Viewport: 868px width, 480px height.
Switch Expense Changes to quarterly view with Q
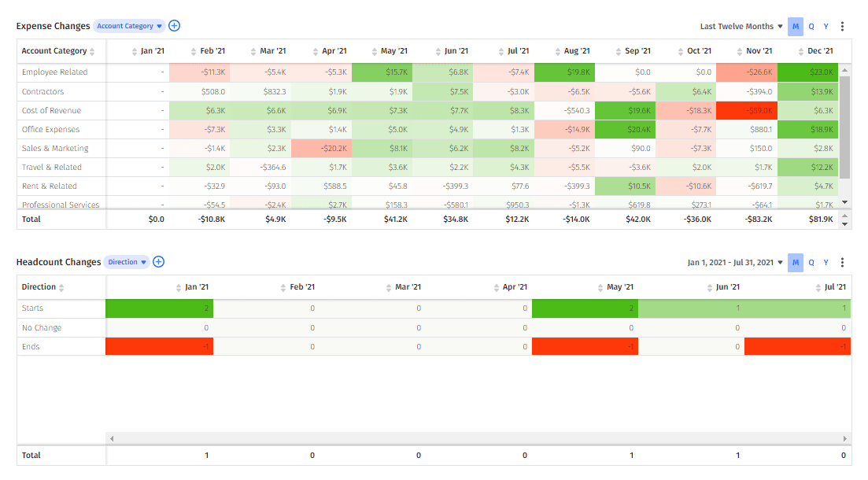point(811,26)
